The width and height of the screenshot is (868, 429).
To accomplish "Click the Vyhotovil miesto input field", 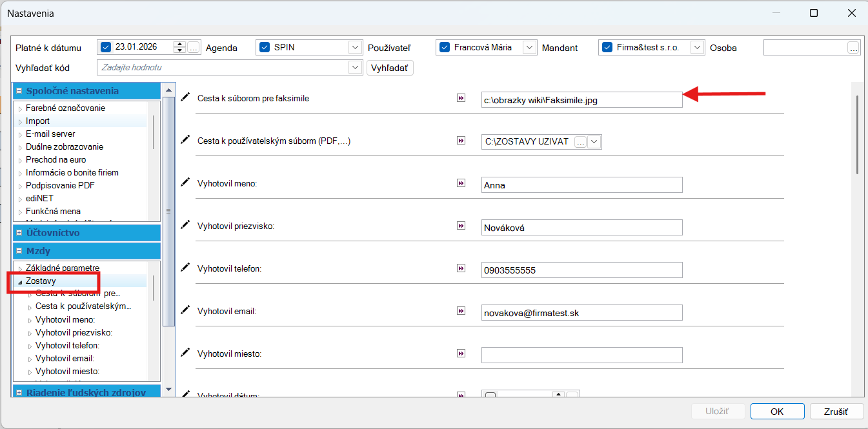I will pyautogui.click(x=581, y=355).
